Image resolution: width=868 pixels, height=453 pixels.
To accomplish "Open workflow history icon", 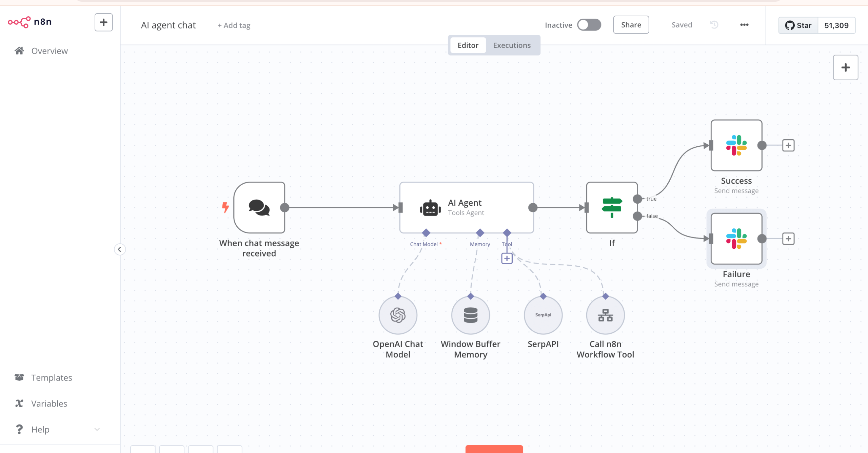I will [714, 25].
